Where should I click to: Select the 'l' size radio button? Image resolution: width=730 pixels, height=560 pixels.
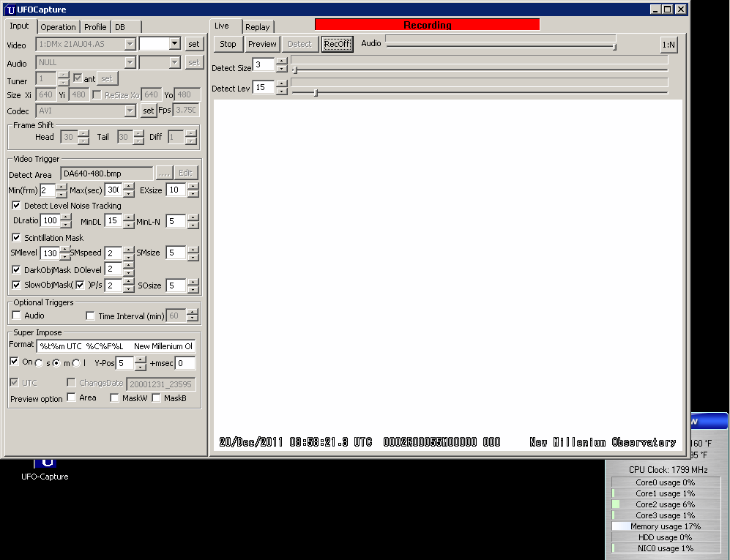click(77, 363)
